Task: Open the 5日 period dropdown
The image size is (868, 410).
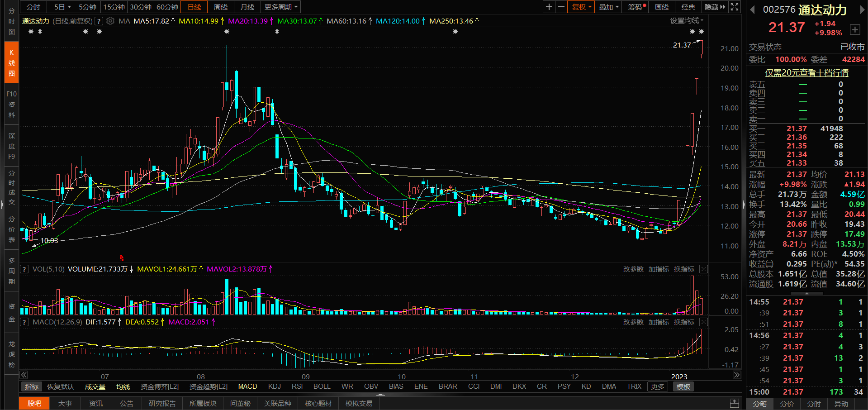Action: pos(62,7)
